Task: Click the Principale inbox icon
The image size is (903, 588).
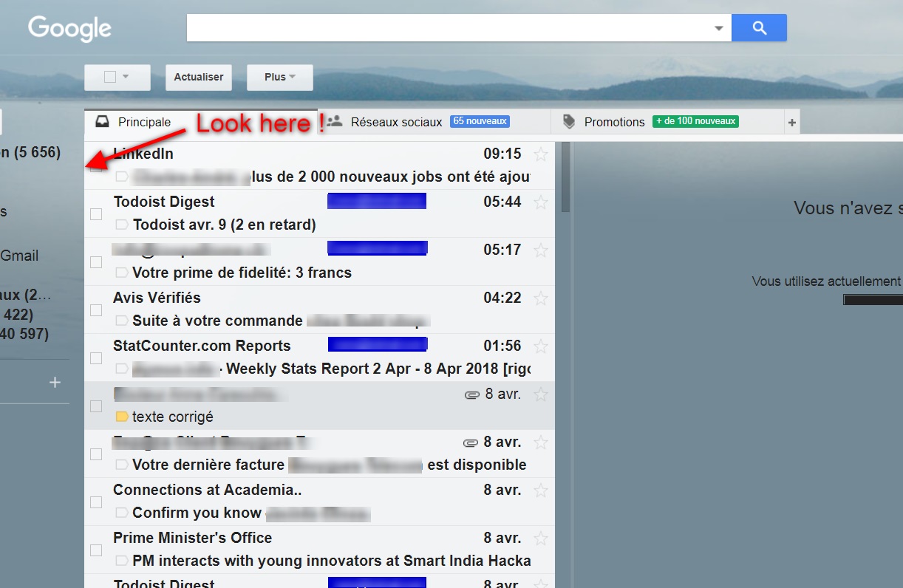Action: coord(102,122)
